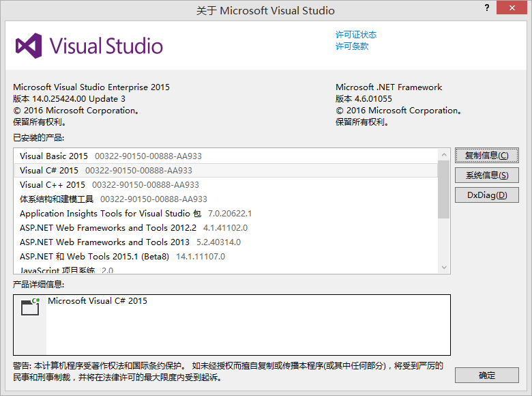532x396 pixels.
Task: Select the JavaScript 项目系统 row
Action: click(226, 270)
